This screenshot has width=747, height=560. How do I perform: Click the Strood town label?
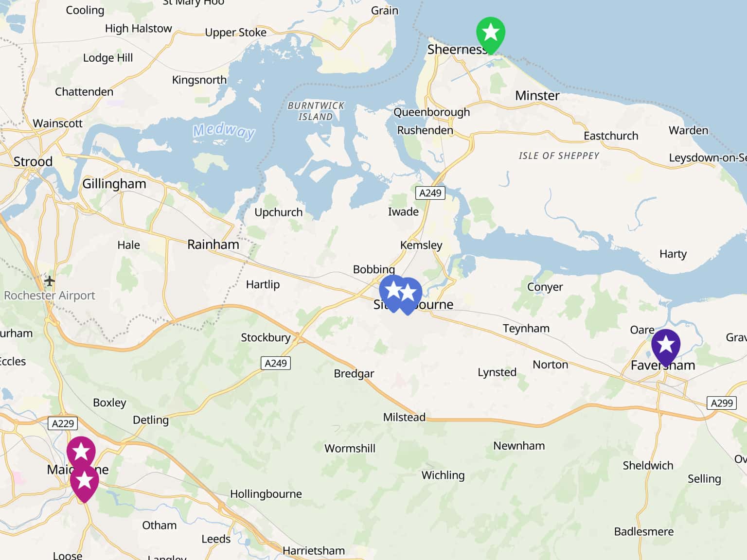pyautogui.click(x=33, y=162)
